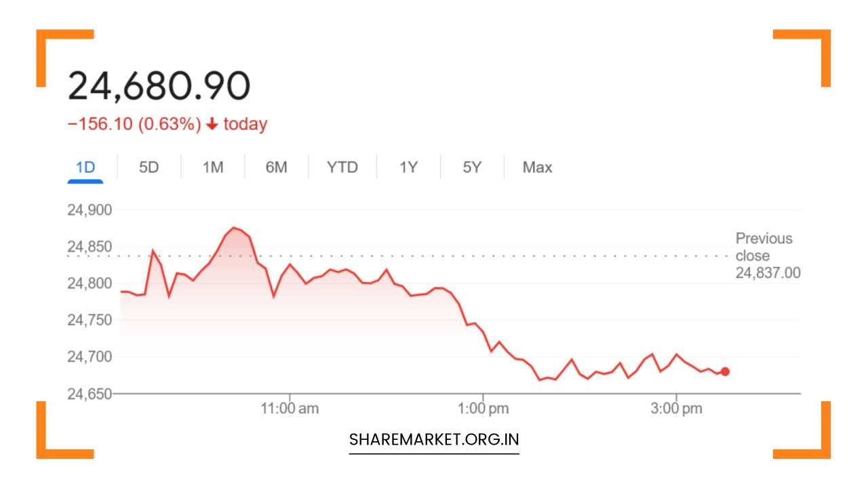Switch to the Max time range
The image size is (868, 488).
[536, 167]
